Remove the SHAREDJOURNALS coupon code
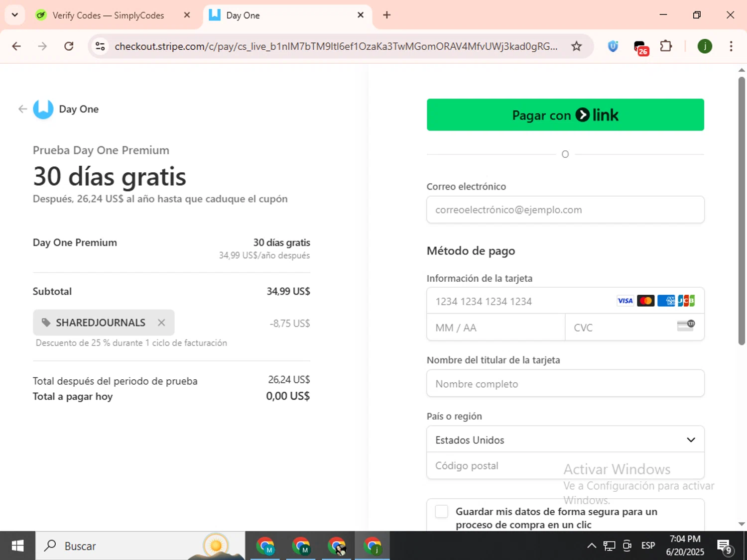The image size is (747, 560). pyautogui.click(x=161, y=323)
